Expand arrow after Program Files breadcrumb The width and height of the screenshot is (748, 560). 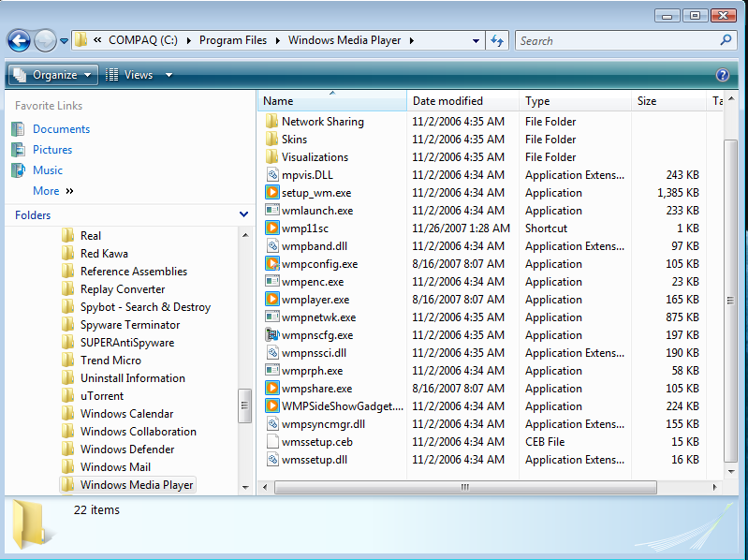pos(278,41)
